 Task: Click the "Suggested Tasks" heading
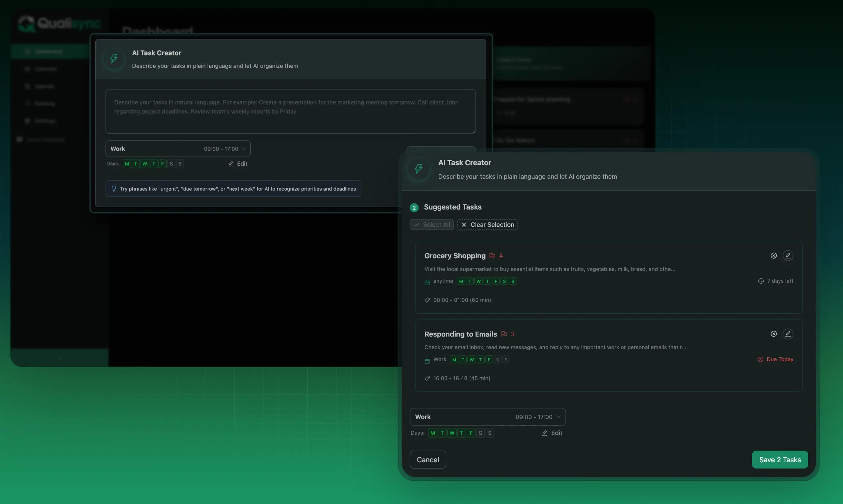453,207
